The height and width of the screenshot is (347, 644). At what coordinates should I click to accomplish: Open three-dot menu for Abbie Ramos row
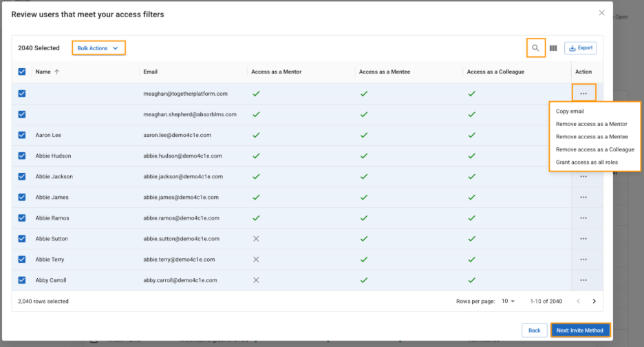point(583,218)
